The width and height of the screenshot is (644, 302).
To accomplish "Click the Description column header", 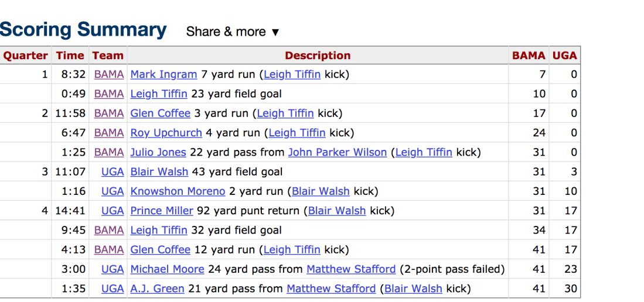I will [x=318, y=56].
